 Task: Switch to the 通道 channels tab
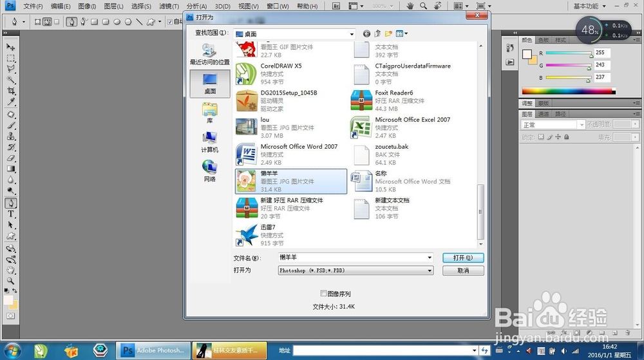click(x=544, y=114)
